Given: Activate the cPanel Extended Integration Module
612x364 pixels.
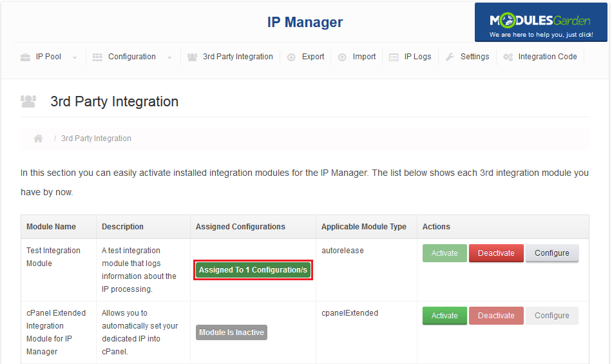Looking at the screenshot, I should (445, 315).
